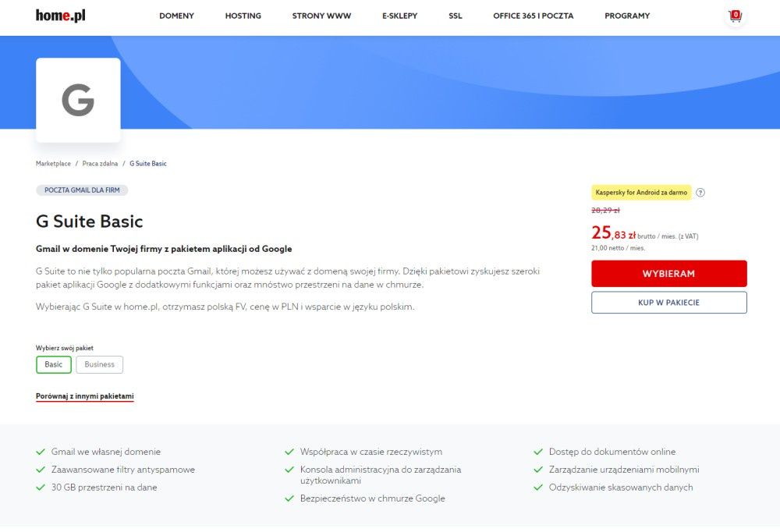Click the 'Wybierz swój pakiet' label
Image resolution: width=780 pixels, height=532 pixels.
(x=65, y=348)
